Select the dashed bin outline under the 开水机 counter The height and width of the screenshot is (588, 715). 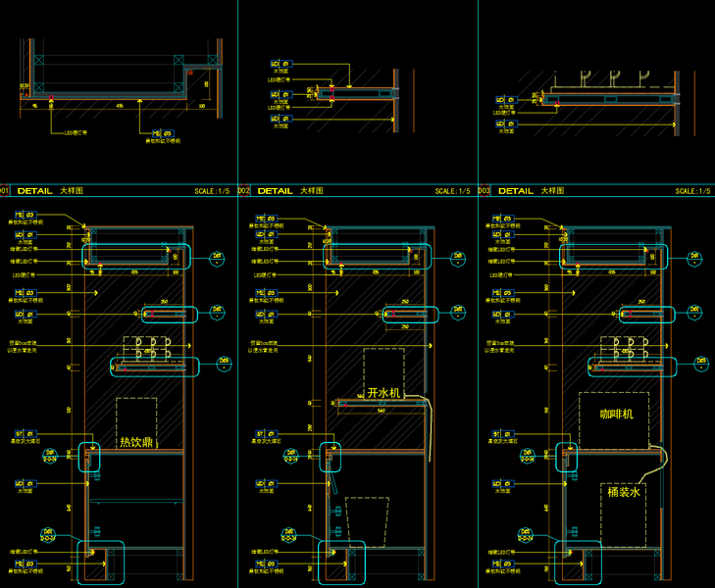click(x=367, y=522)
